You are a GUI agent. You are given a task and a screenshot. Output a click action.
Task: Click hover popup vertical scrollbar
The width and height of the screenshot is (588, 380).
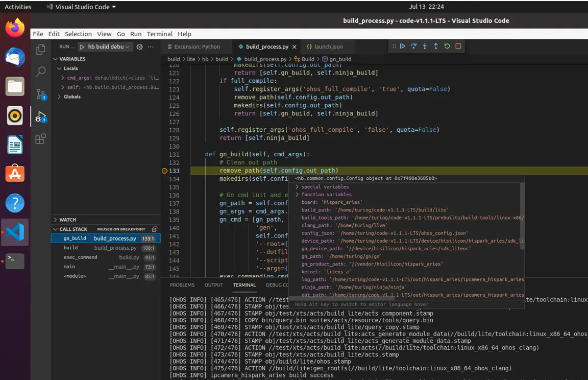[522, 216]
